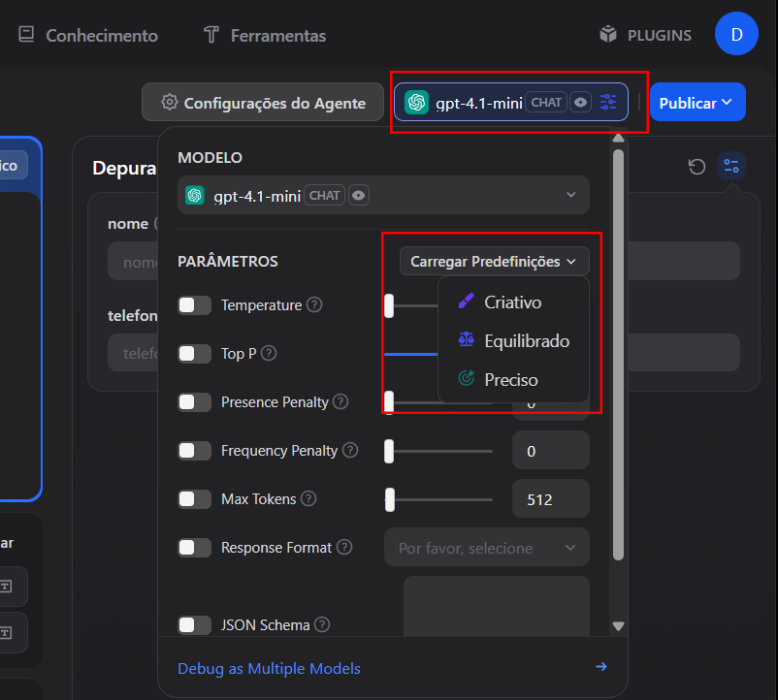The height and width of the screenshot is (700, 778).
Task: Click the scrollbar up arrow in parameters panel
Action: click(618, 139)
